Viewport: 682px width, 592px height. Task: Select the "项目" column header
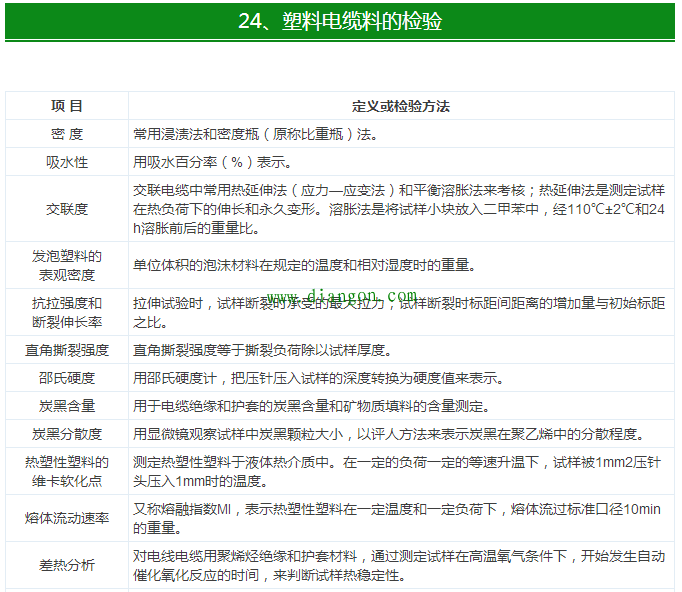pos(67,106)
